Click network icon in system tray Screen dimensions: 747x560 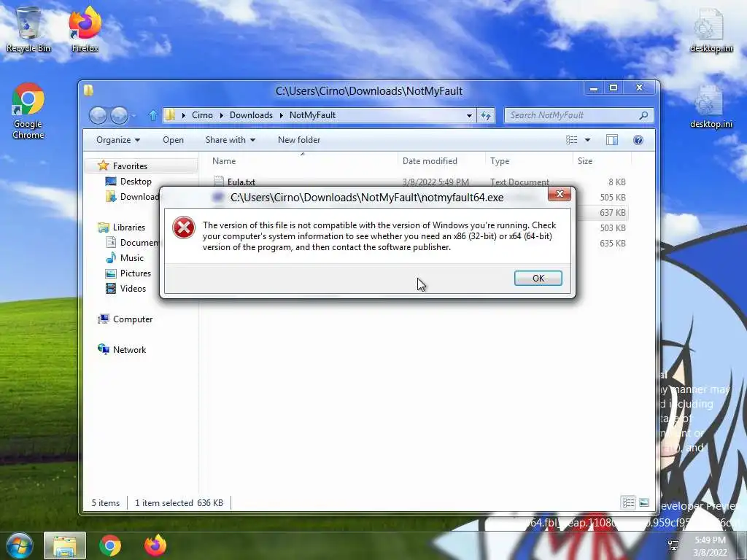pyautogui.click(x=673, y=545)
